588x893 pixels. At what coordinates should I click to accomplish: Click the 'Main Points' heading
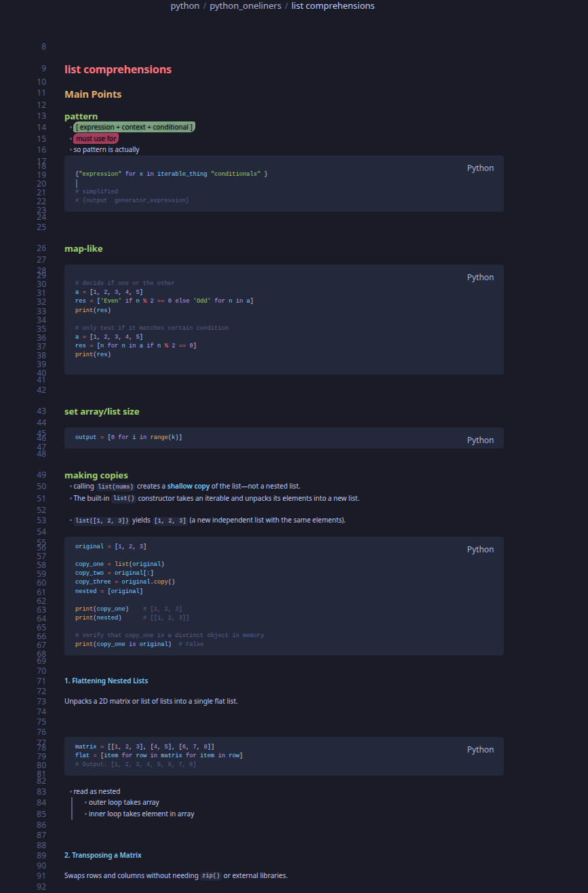93,94
